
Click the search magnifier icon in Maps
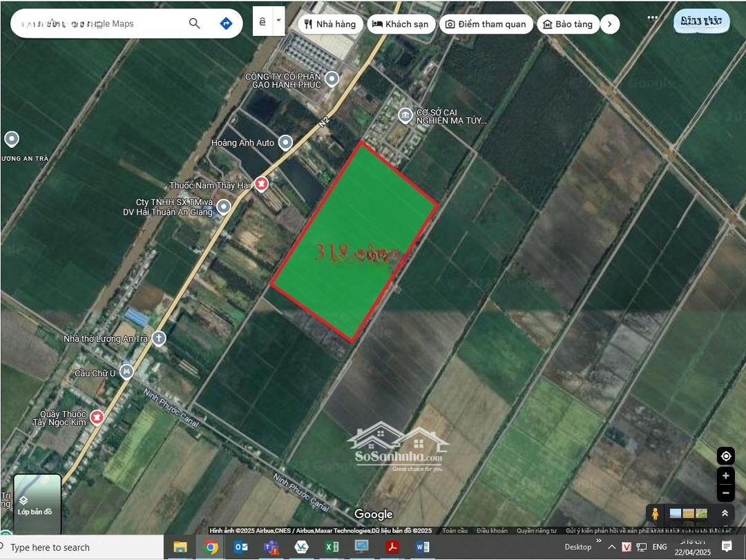pos(194,23)
